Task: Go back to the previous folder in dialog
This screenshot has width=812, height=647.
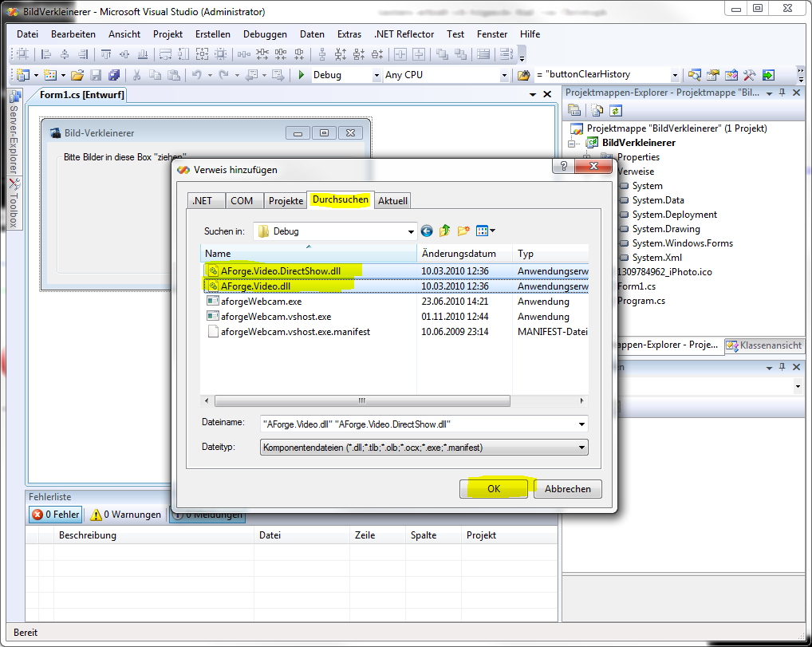Action: click(427, 231)
